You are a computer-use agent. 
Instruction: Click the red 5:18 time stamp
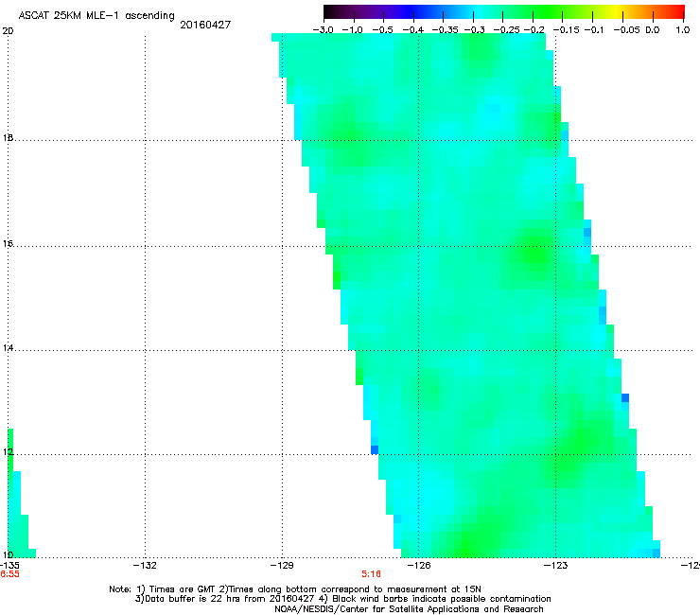coord(372,574)
